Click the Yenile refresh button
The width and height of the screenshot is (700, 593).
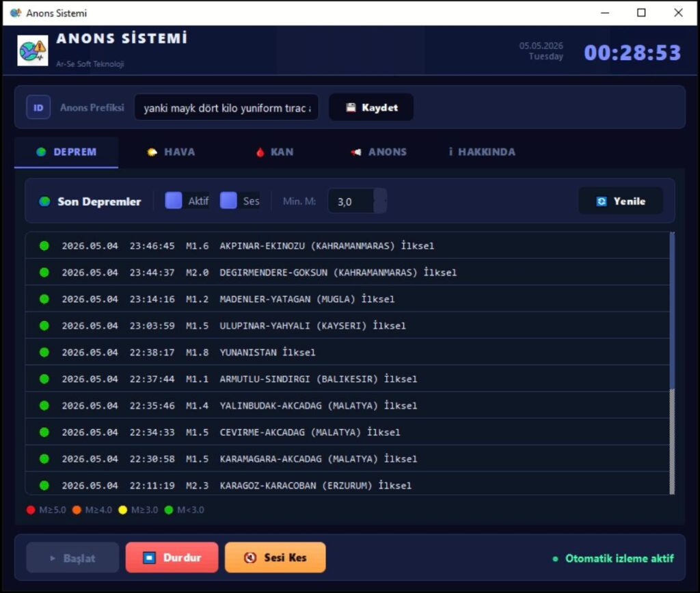pyautogui.click(x=621, y=202)
